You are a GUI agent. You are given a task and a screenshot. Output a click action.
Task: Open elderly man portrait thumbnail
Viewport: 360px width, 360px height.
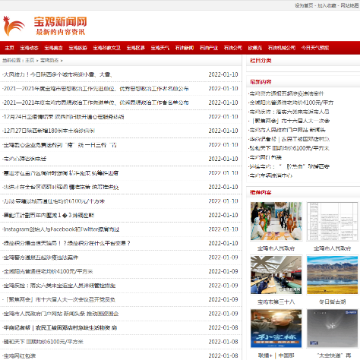[276, 329]
